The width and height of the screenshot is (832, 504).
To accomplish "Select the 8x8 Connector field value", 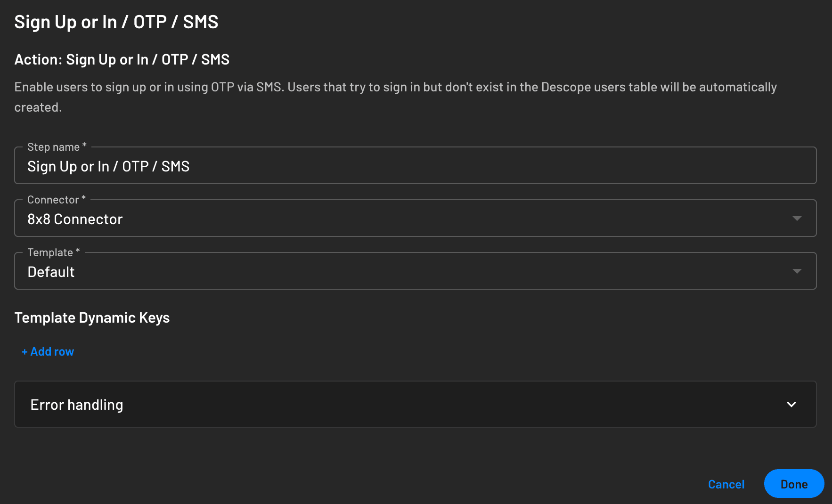I will 75,219.
